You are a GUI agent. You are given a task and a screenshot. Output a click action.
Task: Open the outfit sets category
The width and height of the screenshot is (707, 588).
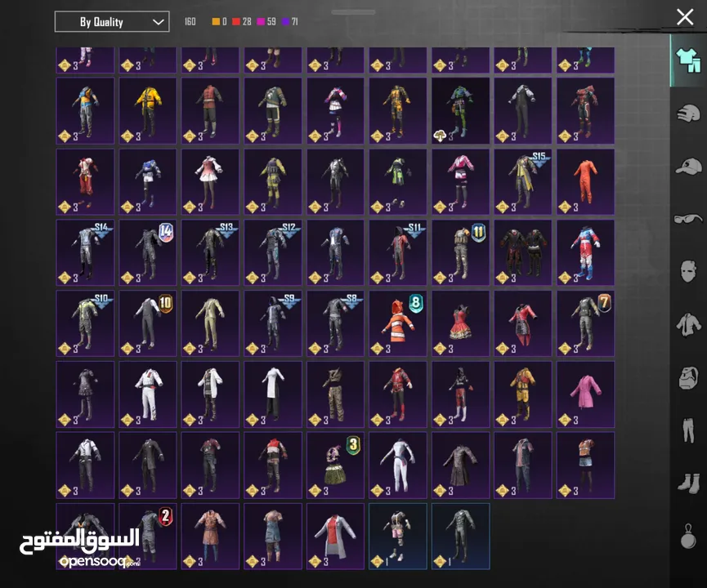pos(688,60)
